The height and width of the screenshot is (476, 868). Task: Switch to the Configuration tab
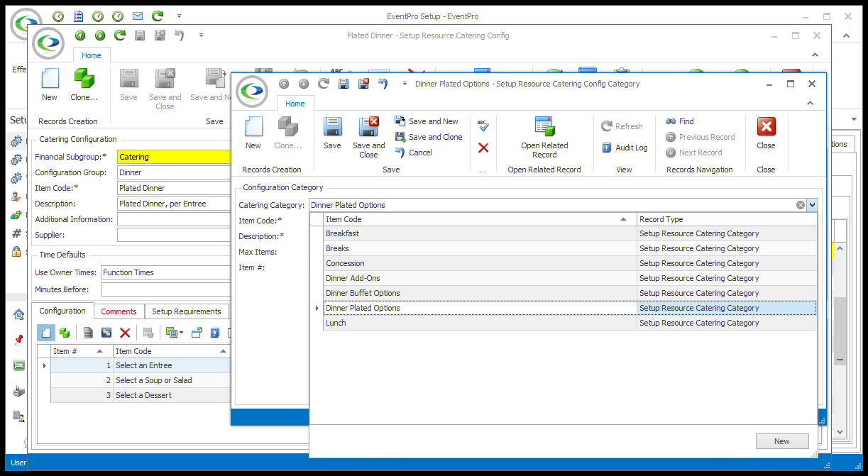[62, 311]
